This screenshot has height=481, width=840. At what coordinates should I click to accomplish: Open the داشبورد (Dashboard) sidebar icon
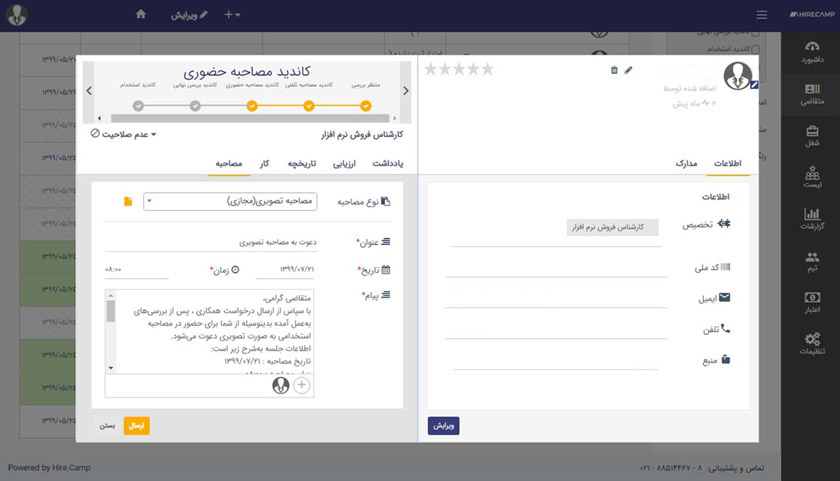[x=811, y=52]
